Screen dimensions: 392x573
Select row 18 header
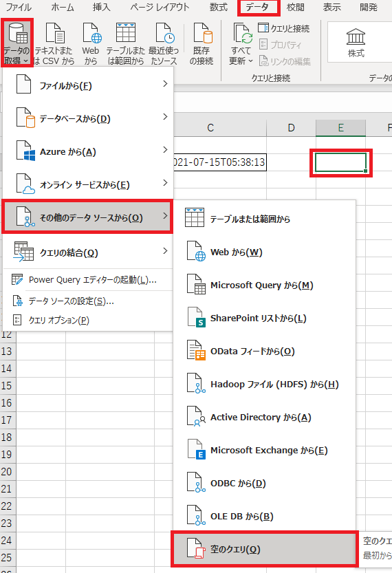click(x=7, y=437)
